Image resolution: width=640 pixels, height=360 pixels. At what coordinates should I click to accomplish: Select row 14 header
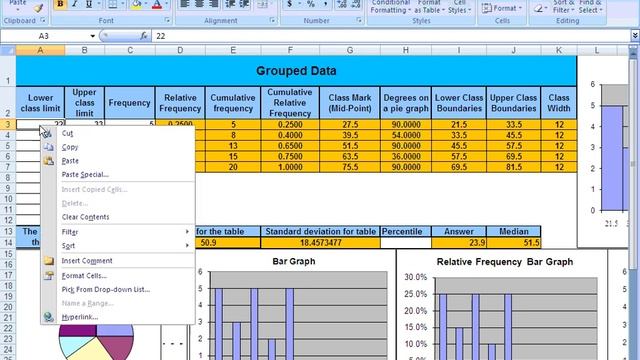(x=8, y=242)
